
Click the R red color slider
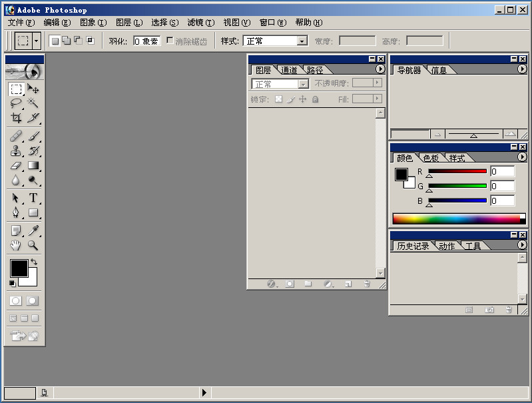pos(457,171)
